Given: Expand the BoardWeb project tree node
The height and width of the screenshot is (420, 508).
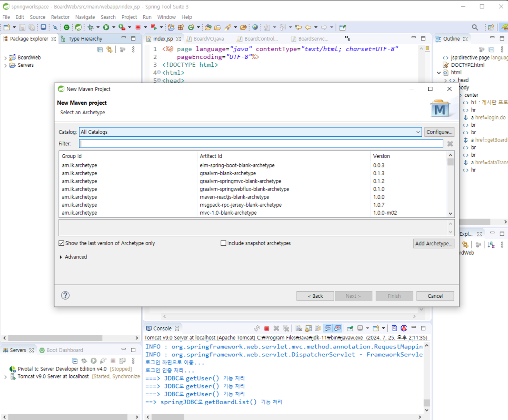Looking at the screenshot, I should [5, 58].
